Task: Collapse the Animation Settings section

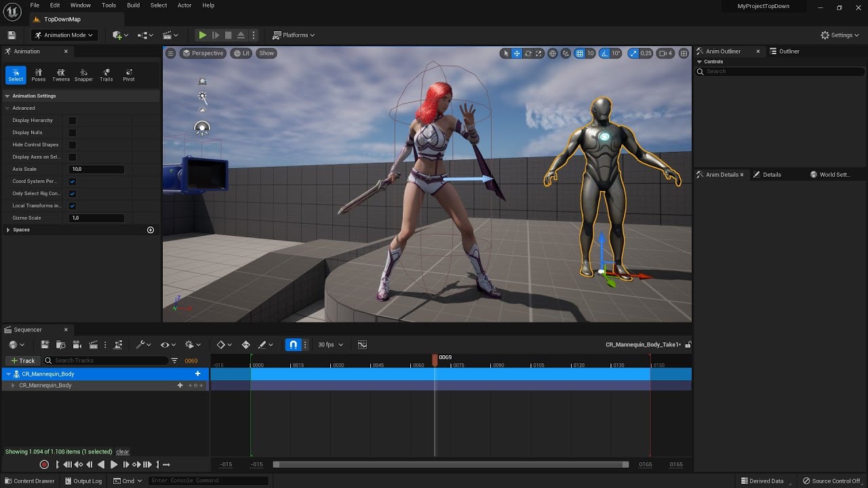Action: [7, 96]
